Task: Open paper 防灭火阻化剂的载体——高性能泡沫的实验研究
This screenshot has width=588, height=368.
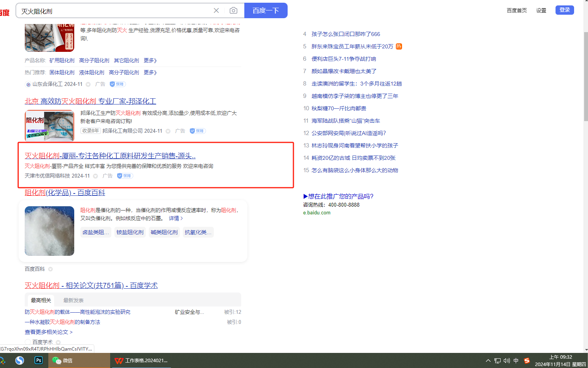Action: click(77, 312)
